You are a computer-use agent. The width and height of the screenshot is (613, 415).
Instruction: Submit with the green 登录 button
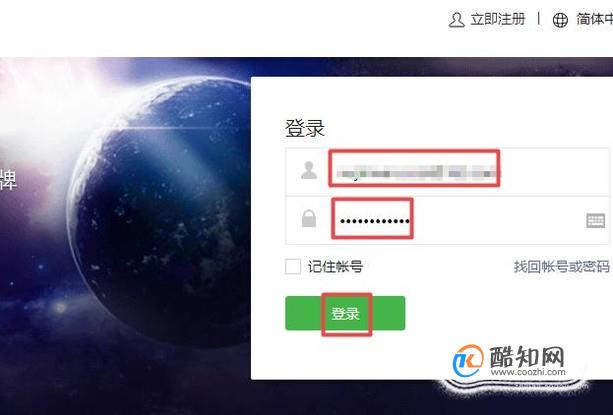pos(345,313)
